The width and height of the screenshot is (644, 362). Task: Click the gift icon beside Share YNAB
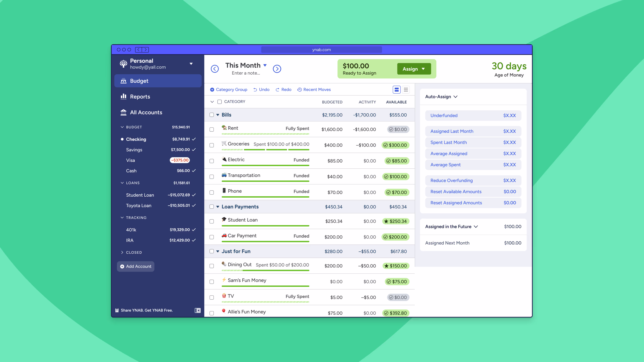(117, 310)
